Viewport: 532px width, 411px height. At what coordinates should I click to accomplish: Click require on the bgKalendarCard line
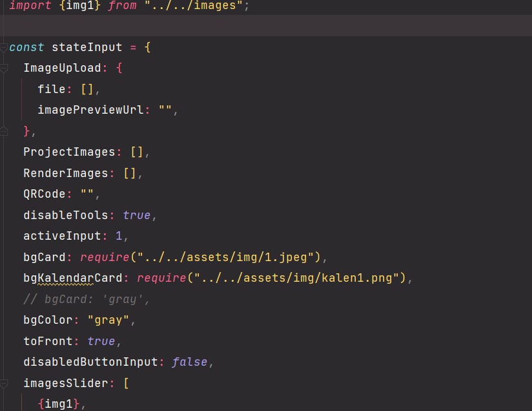click(x=161, y=278)
